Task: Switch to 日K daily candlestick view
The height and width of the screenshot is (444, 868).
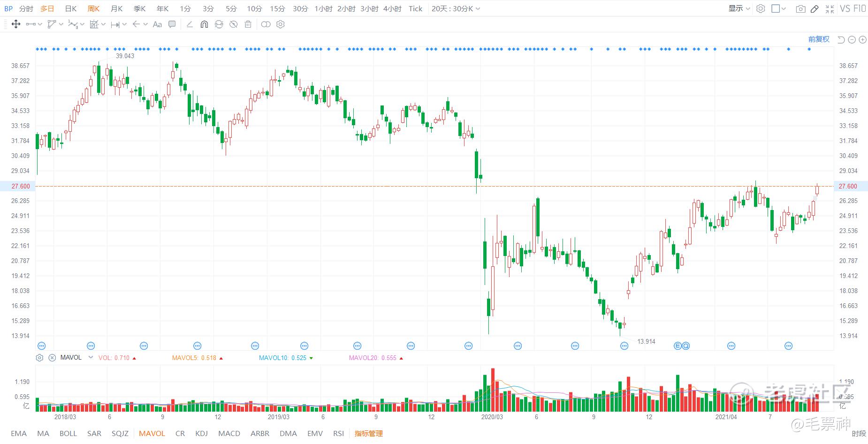Action: (x=70, y=8)
